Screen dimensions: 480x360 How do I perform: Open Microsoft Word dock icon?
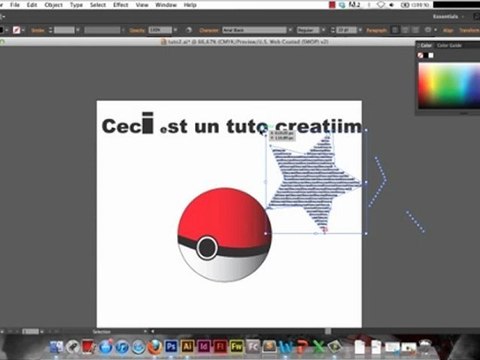click(x=286, y=347)
